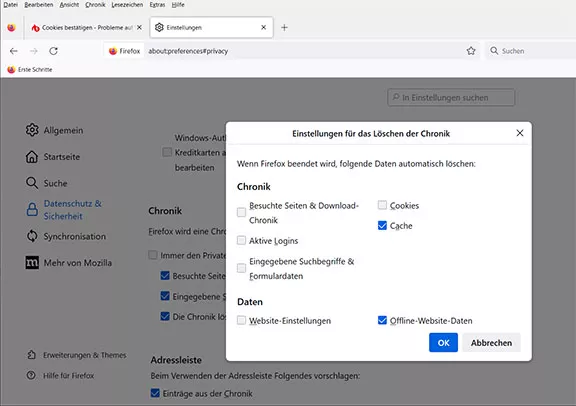Viewport: 576px width, 406px height.
Task: Close the Einstellungen tab
Action: click(263, 27)
